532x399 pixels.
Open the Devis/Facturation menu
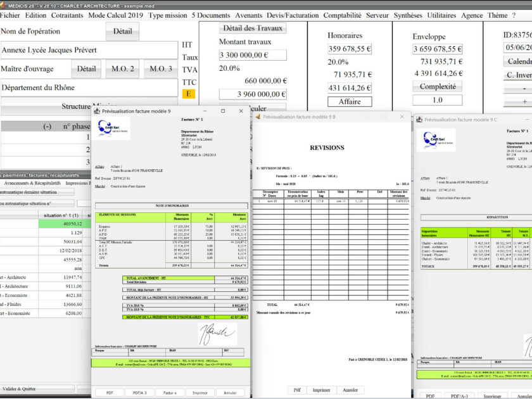pyautogui.click(x=293, y=15)
